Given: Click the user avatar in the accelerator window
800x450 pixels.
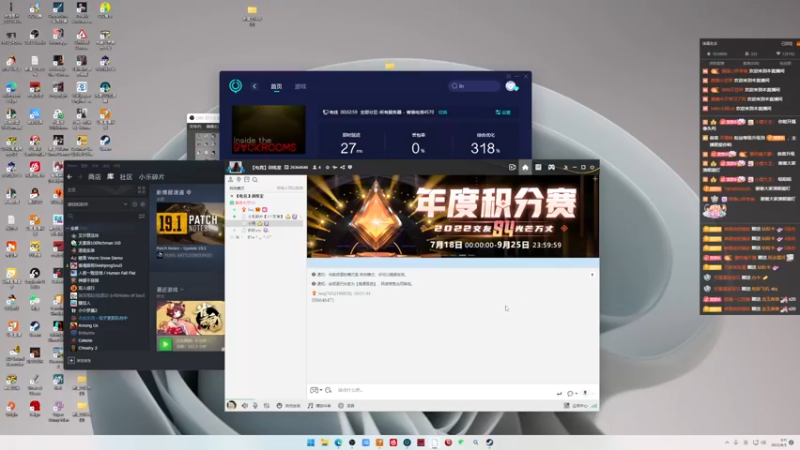Looking at the screenshot, I should click(511, 86).
